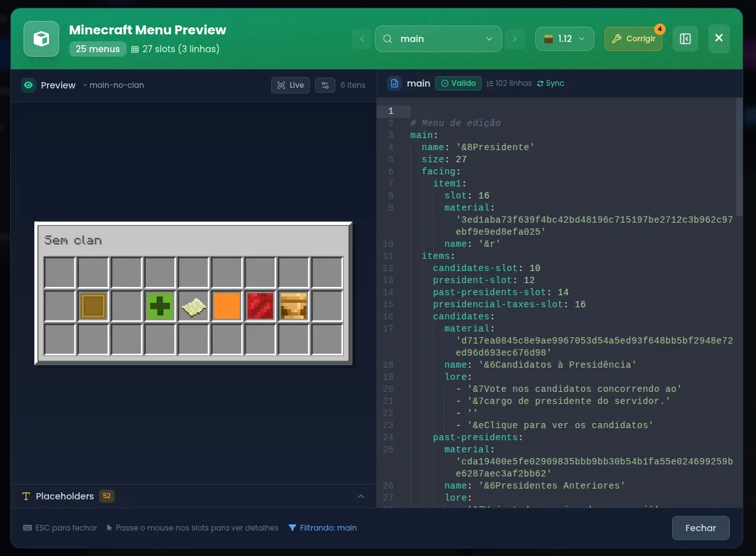Image resolution: width=756 pixels, height=556 pixels.
Task: Click the Corrigir button
Action: (x=634, y=39)
